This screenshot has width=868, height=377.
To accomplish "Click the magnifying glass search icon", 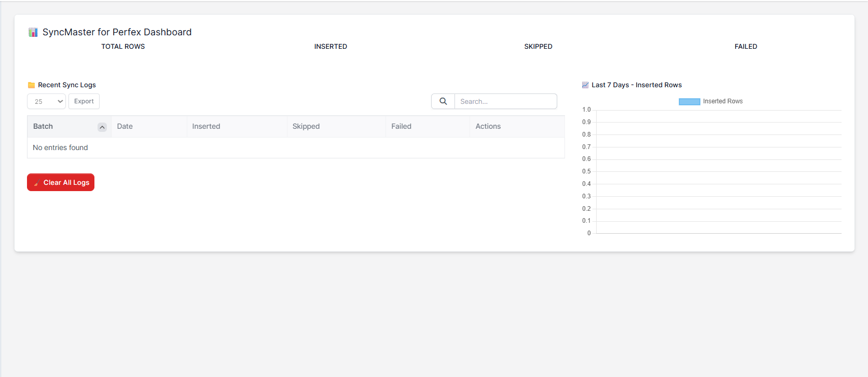I will pos(443,101).
